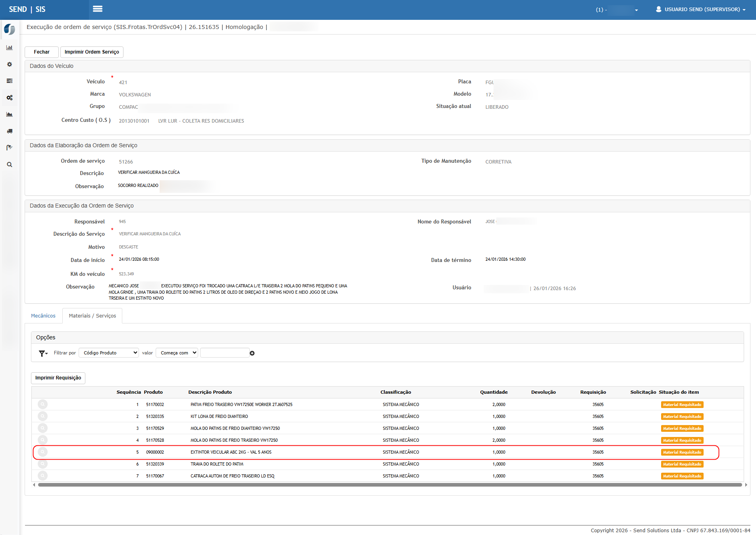756x535 pixels.
Task: Open the Código Produto filter dropdown
Action: [x=109, y=353]
